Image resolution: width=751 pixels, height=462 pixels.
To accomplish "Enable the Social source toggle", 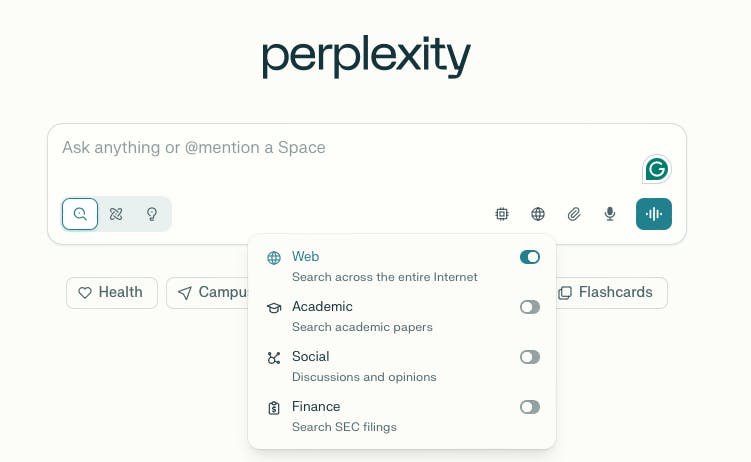I will (x=530, y=357).
